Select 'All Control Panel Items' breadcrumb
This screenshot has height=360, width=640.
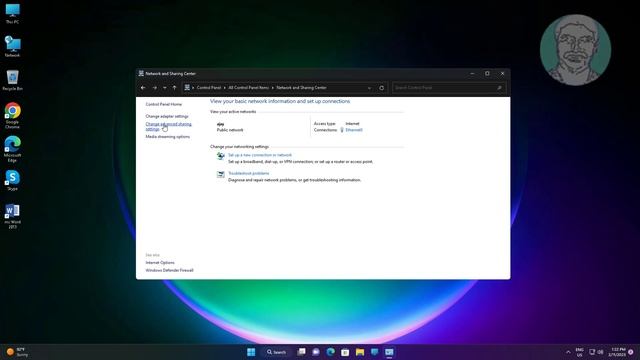pos(249,88)
